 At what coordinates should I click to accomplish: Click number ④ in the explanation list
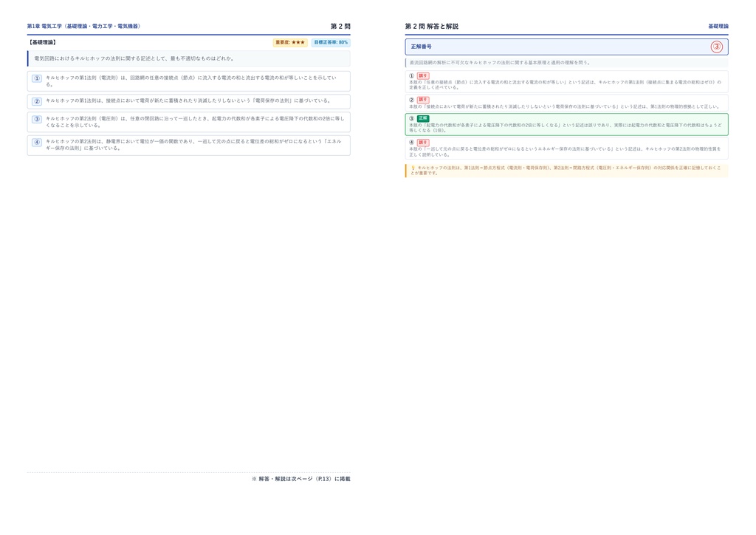click(411, 143)
